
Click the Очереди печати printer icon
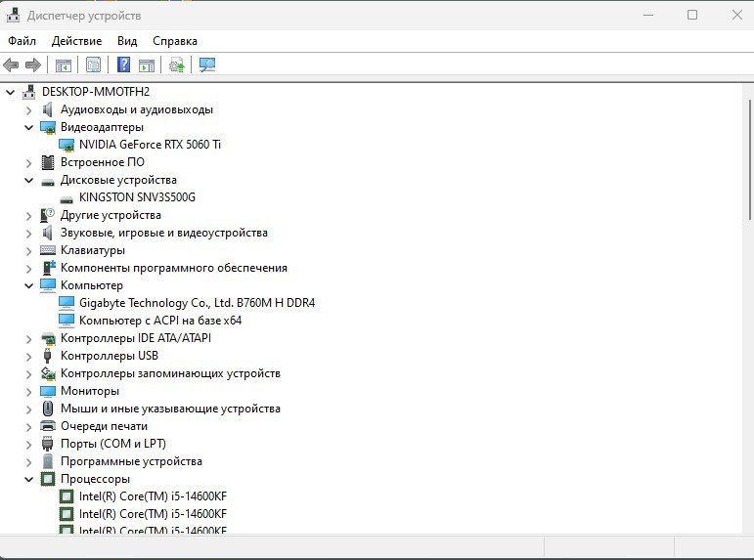[x=48, y=426]
